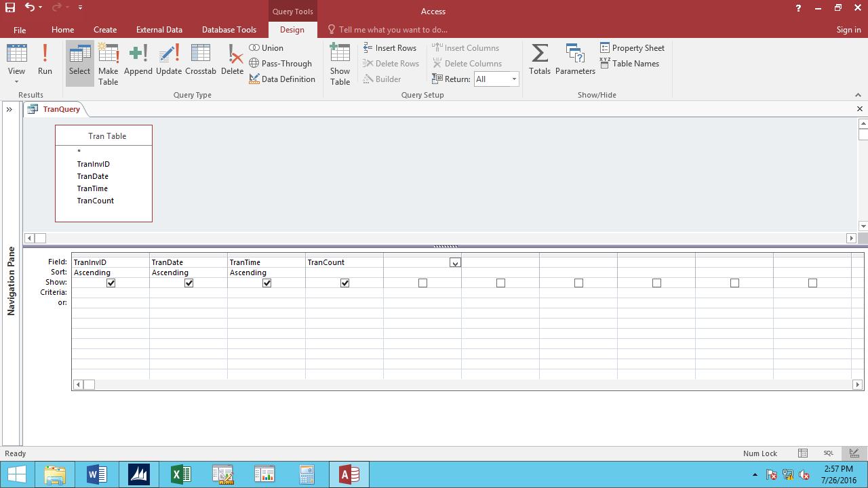Open the Return value dropdown
This screenshot has height=488, width=868.
click(x=513, y=79)
